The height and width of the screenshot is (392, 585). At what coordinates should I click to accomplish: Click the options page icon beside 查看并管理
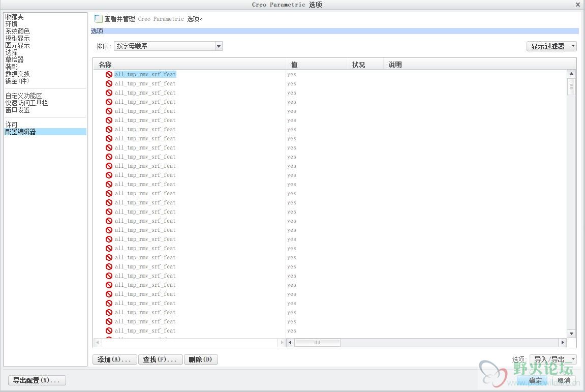[98, 18]
